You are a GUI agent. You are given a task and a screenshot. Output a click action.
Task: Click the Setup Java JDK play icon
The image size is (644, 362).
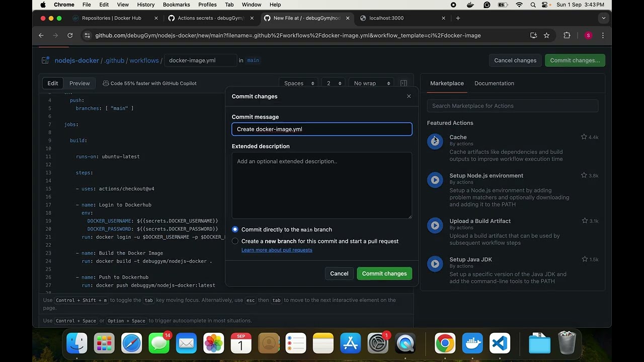(435, 264)
